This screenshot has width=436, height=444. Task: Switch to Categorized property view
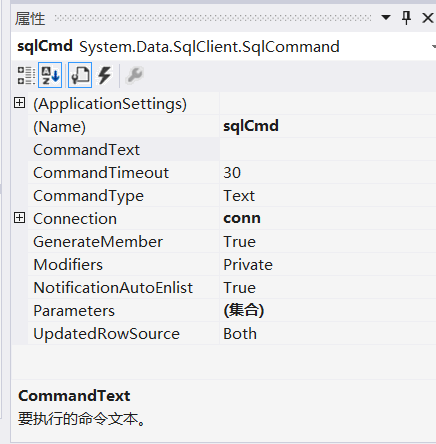[26, 75]
